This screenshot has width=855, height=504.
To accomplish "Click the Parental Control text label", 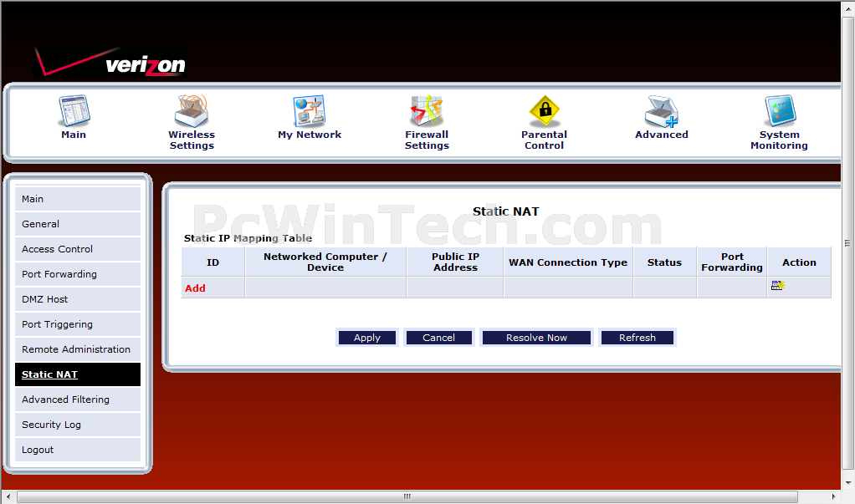I will (544, 140).
